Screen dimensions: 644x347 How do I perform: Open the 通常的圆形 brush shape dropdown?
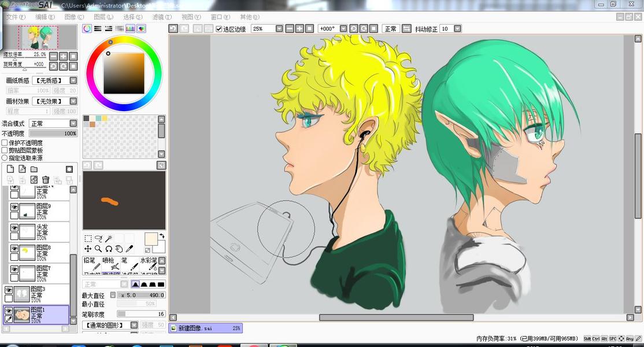coord(134,325)
